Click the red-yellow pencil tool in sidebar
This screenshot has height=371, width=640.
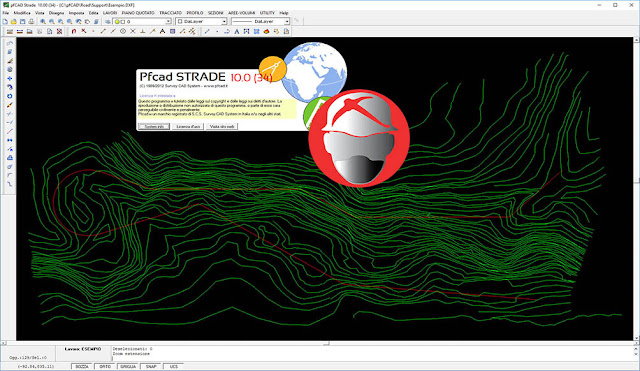point(9,105)
